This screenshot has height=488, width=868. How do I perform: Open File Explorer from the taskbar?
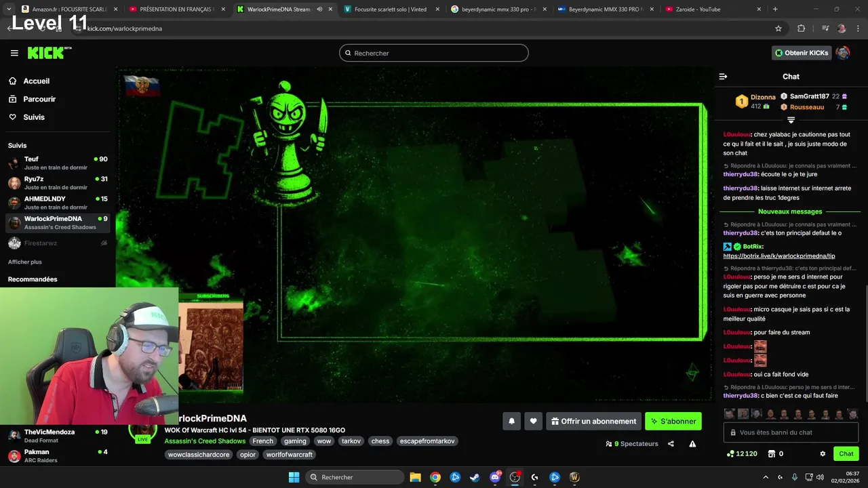pos(415,477)
